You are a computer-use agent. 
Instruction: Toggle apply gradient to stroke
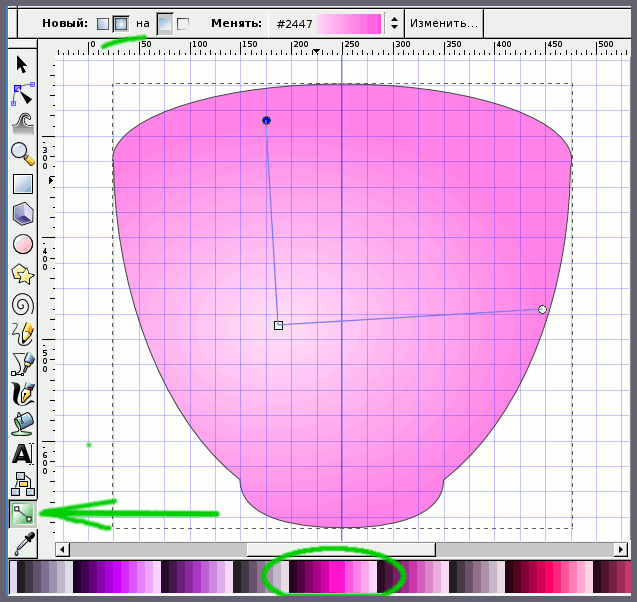pyautogui.click(x=183, y=23)
